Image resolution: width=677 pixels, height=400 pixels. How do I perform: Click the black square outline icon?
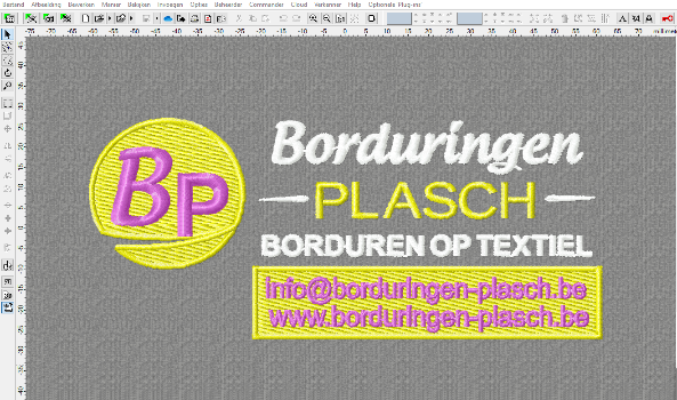(371, 19)
